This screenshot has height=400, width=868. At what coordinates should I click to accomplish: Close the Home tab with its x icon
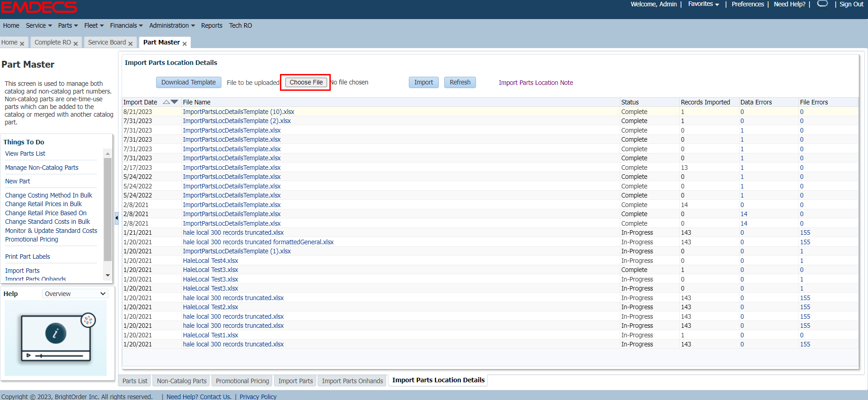click(x=22, y=44)
